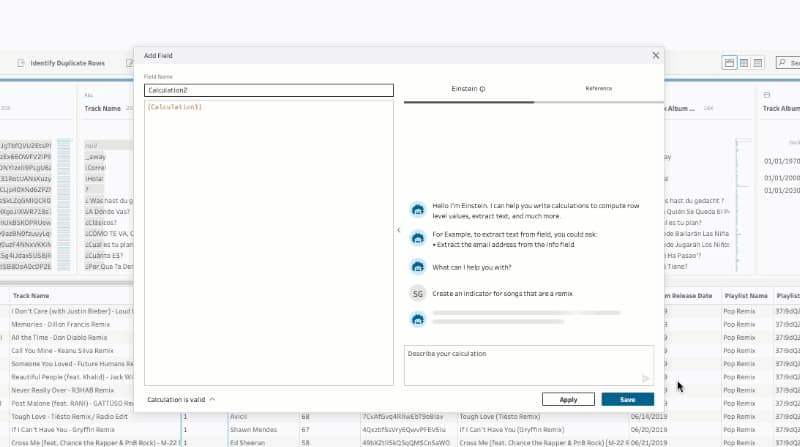Close the Add Field dialog

656,56
